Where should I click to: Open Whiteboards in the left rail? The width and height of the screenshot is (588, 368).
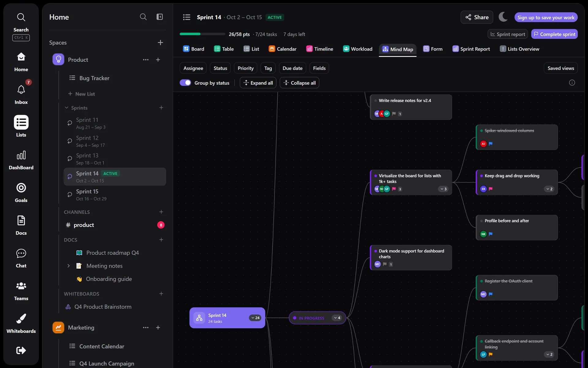click(x=21, y=324)
